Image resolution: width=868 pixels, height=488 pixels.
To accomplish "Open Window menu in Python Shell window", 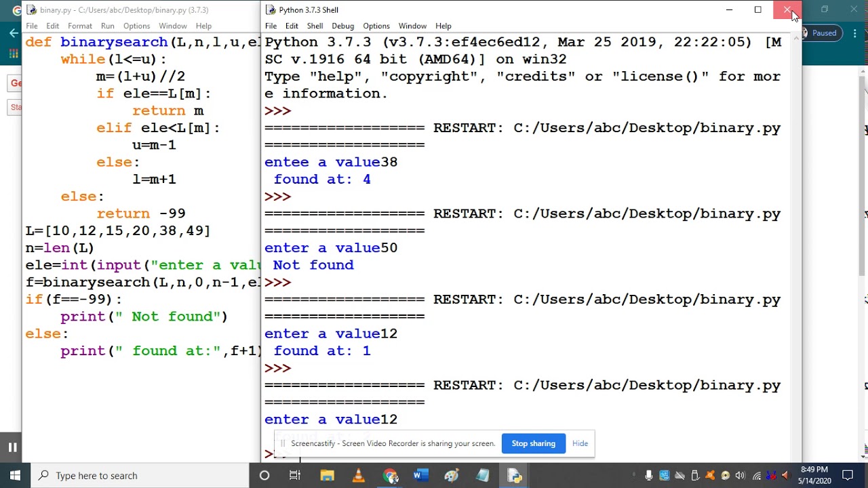I will pos(412,26).
